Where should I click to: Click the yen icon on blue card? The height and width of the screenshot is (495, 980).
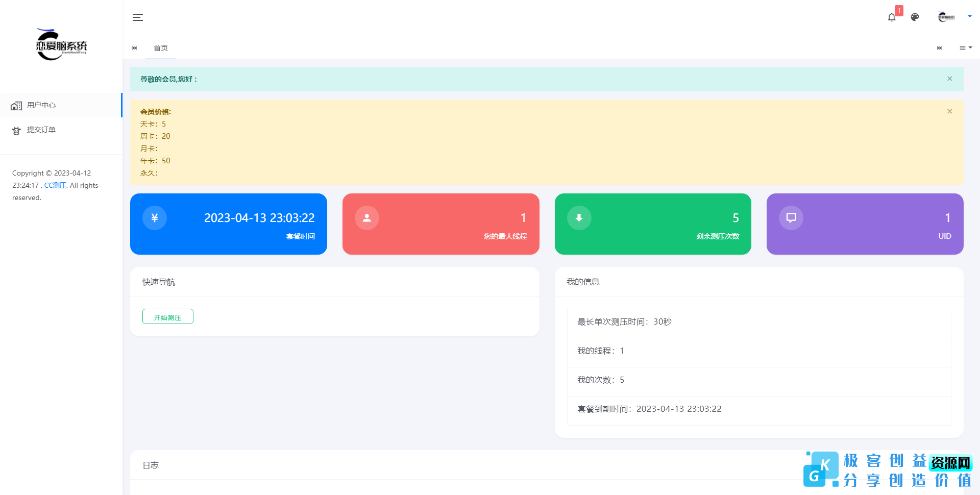tap(155, 218)
